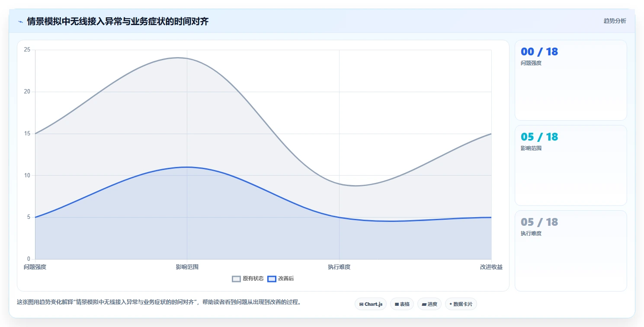This screenshot has width=644, height=327.
Task: Click the y-axis value 25
Action: (x=27, y=50)
